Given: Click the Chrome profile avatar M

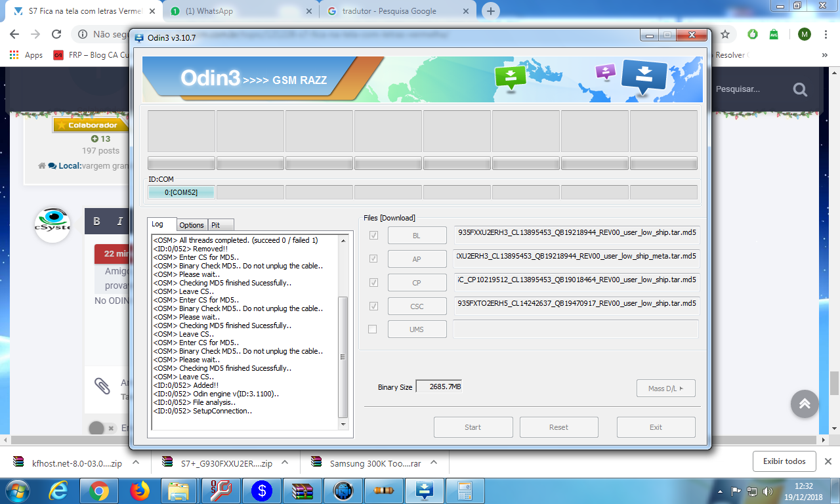Looking at the screenshot, I should point(805,34).
